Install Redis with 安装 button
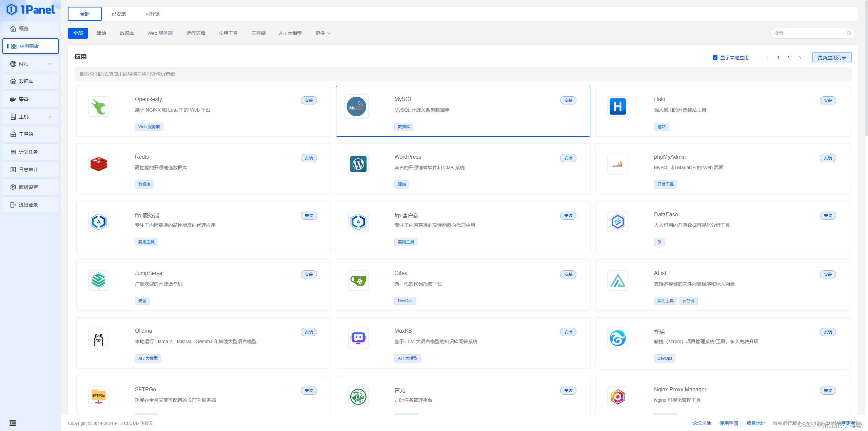 (x=309, y=158)
